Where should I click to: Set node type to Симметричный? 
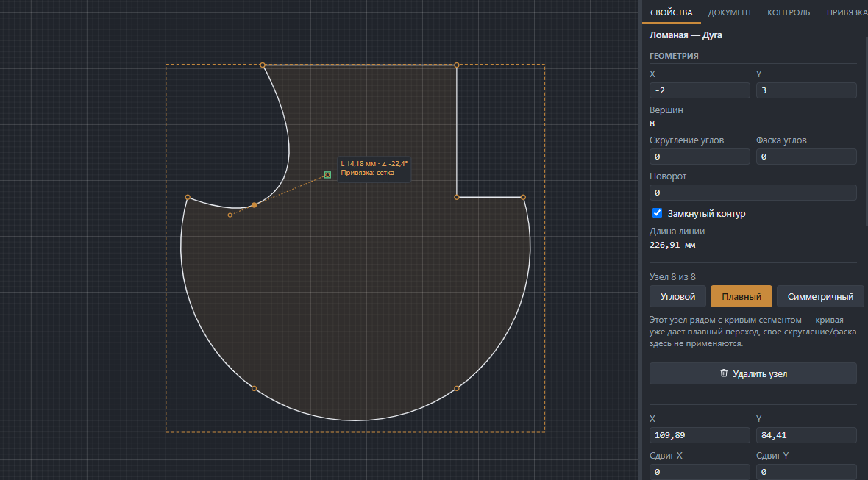coord(820,296)
